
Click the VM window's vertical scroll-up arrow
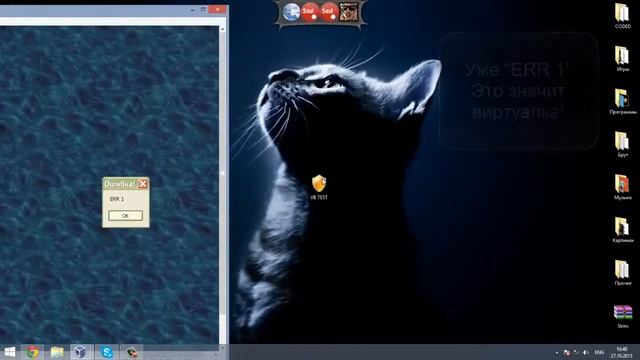pos(222,29)
